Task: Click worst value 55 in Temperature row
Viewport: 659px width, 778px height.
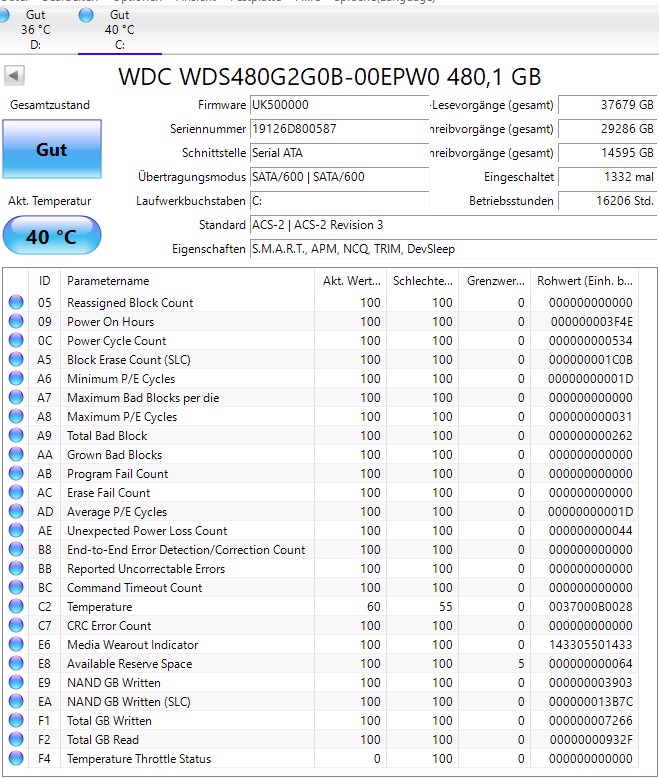Action: pyautogui.click(x=445, y=606)
